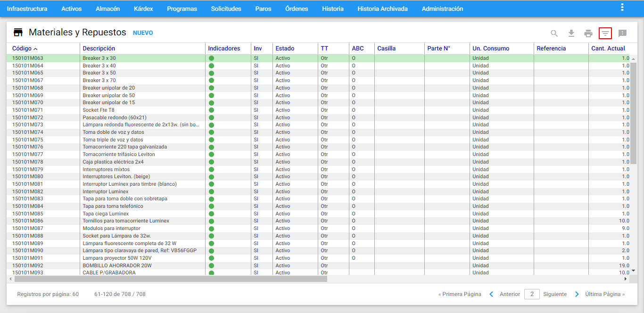Image resolution: width=644 pixels, height=313 pixels.
Task: Open the Solicitudes menu
Action: click(x=226, y=8)
